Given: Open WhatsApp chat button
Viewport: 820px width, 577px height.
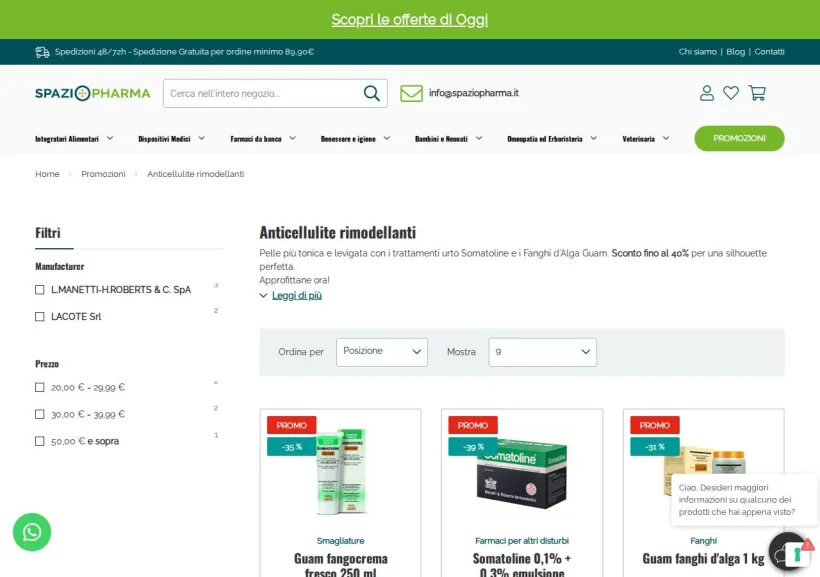Looking at the screenshot, I should point(32,532).
